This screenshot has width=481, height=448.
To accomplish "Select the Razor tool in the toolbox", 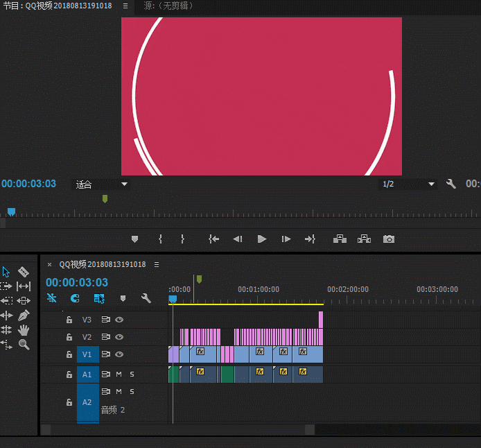I will coord(24,271).
